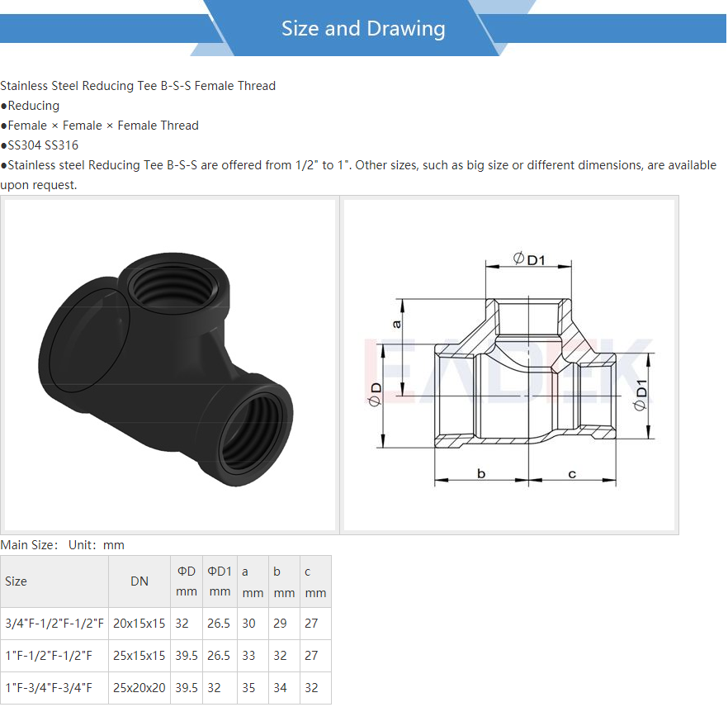728x707 pixels.
Task: Click the 'b' value '29' cell
Action: (x=284, y=624)
